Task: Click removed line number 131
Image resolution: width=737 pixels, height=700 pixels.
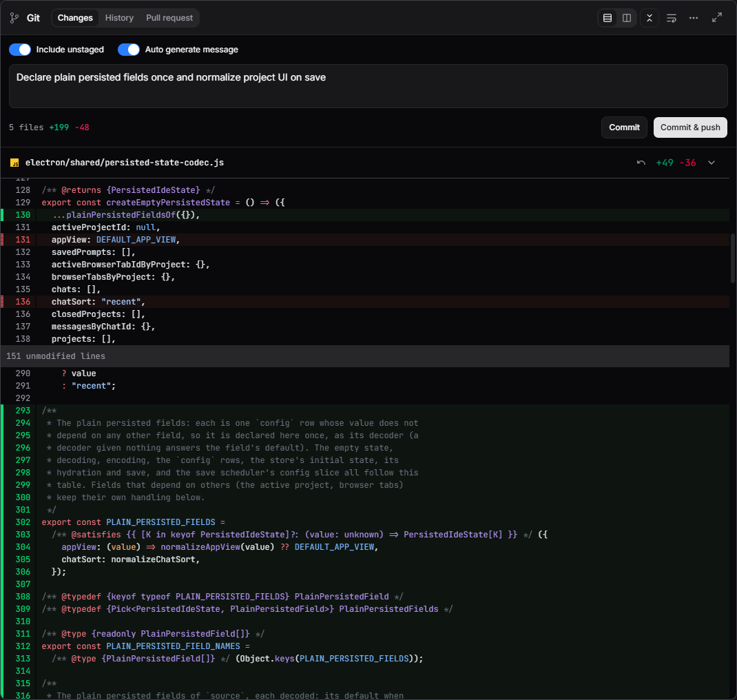Action: pos(23,240)
